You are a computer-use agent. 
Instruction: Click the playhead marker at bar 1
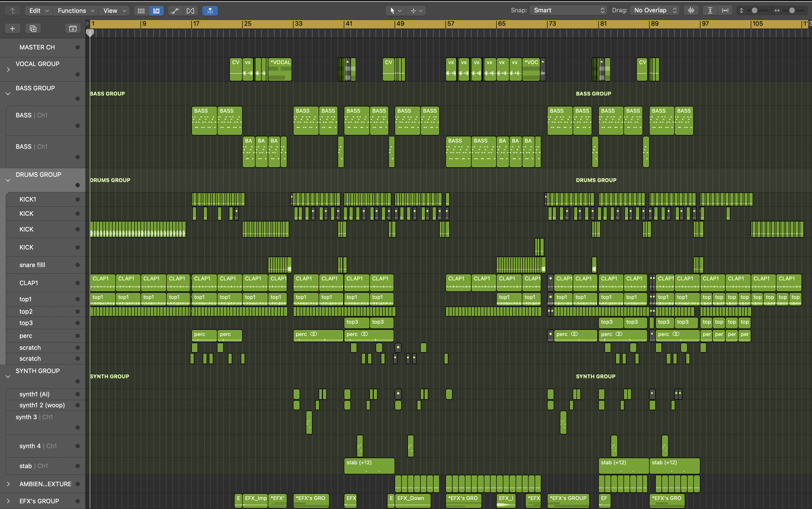pos(90,33)
